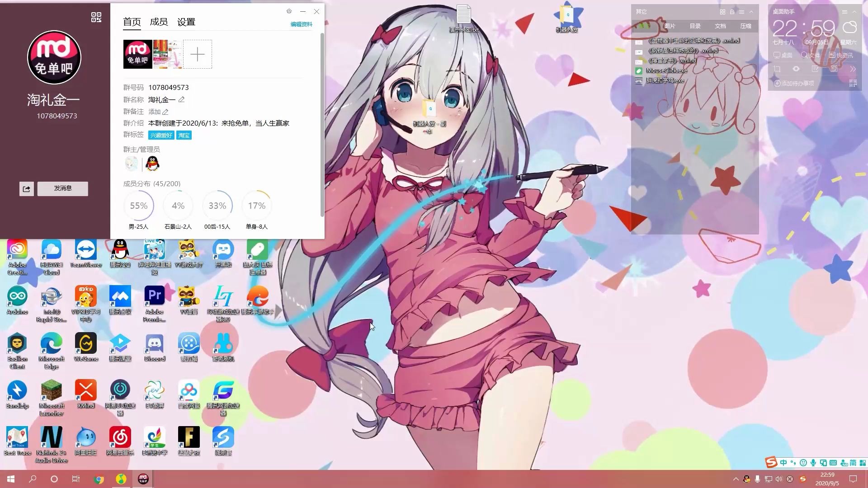
Task: Open Adobe Premiere desktop shortcut
Action: click(155, 304)
